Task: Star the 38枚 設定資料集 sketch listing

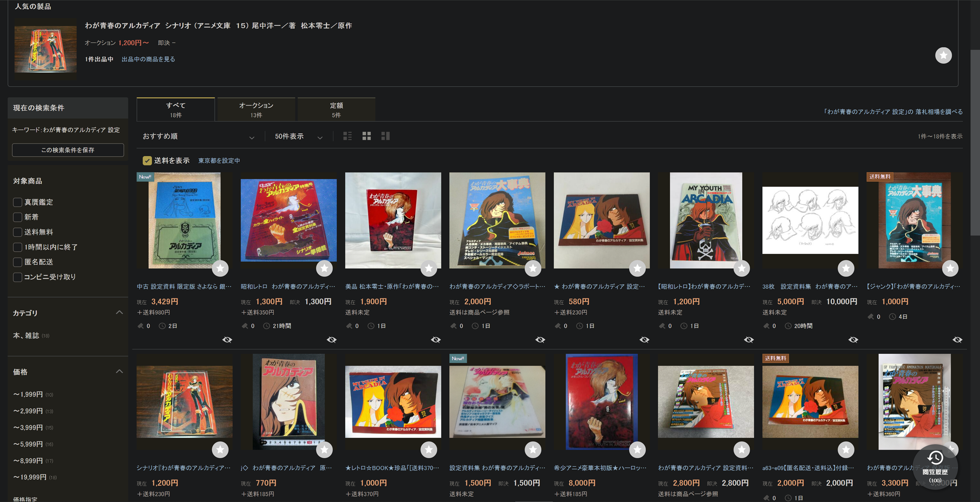Action: pyautogui.click(x=845, y=268)
